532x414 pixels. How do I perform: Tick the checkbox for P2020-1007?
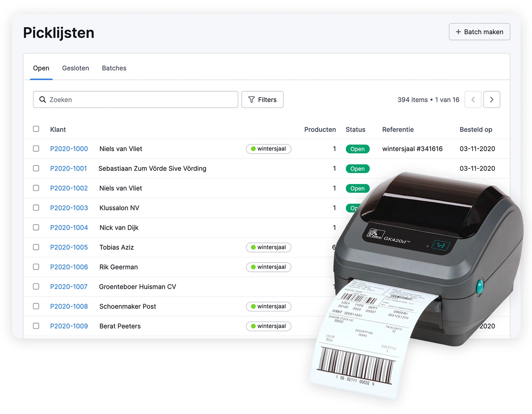click(x=36, y=287)
